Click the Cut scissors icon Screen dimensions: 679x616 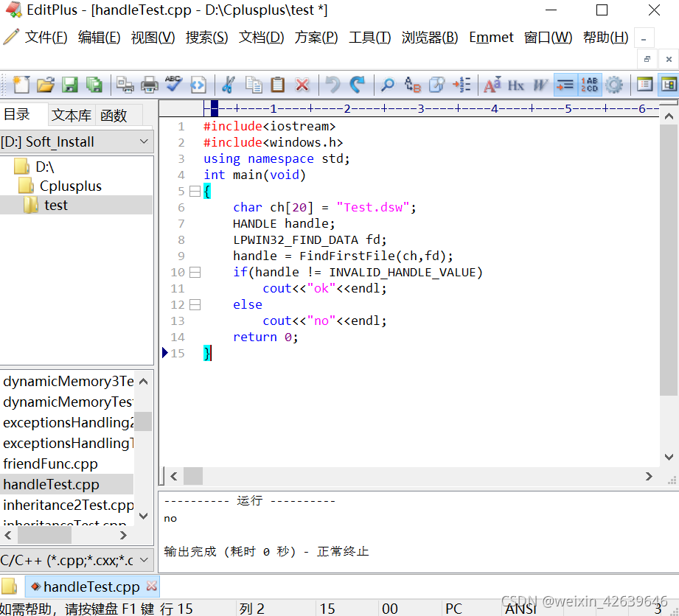229,85
